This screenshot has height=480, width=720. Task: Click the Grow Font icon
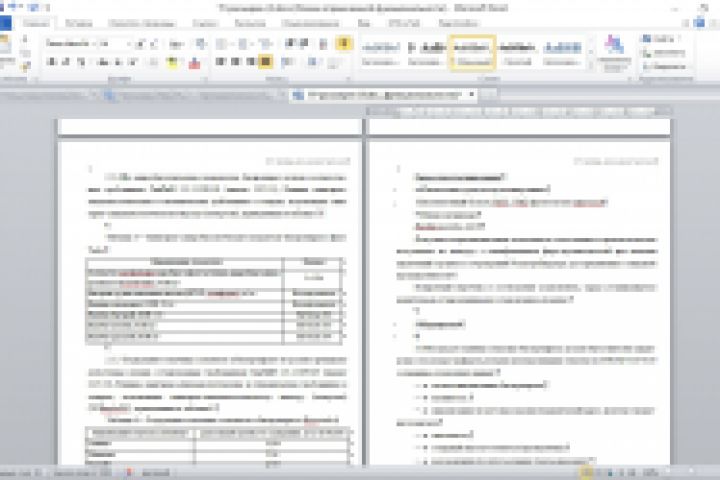pos(141,44)
